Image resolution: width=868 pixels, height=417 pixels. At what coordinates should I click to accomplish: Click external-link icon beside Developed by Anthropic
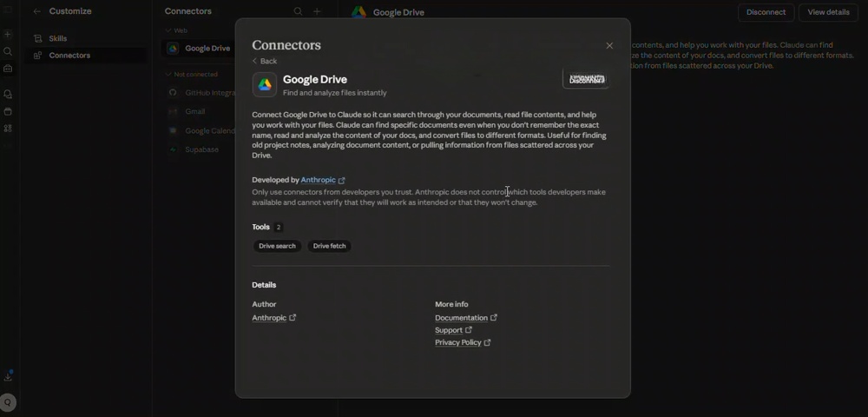click(341, 180)
